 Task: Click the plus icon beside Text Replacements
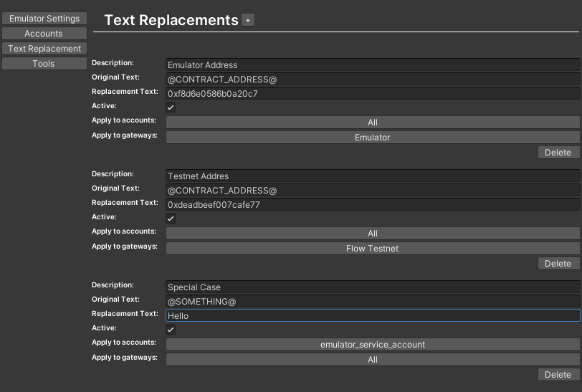(x=248, y=21)
